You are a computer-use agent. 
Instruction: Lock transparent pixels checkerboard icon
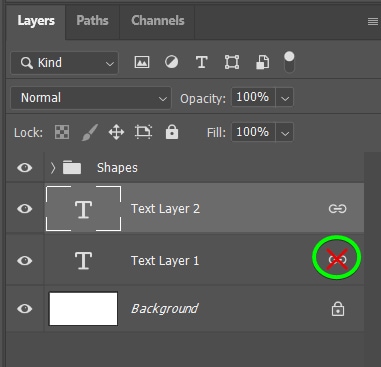coord(62,132)
